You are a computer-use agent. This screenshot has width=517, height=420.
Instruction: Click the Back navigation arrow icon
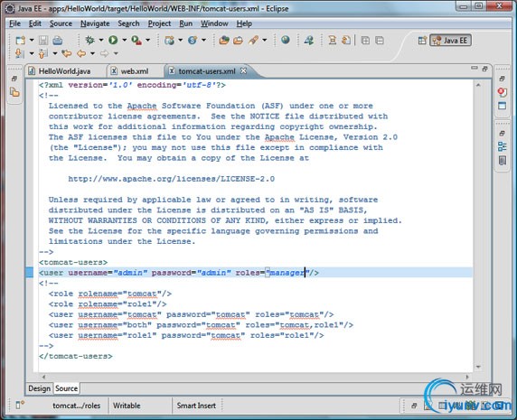81,53
